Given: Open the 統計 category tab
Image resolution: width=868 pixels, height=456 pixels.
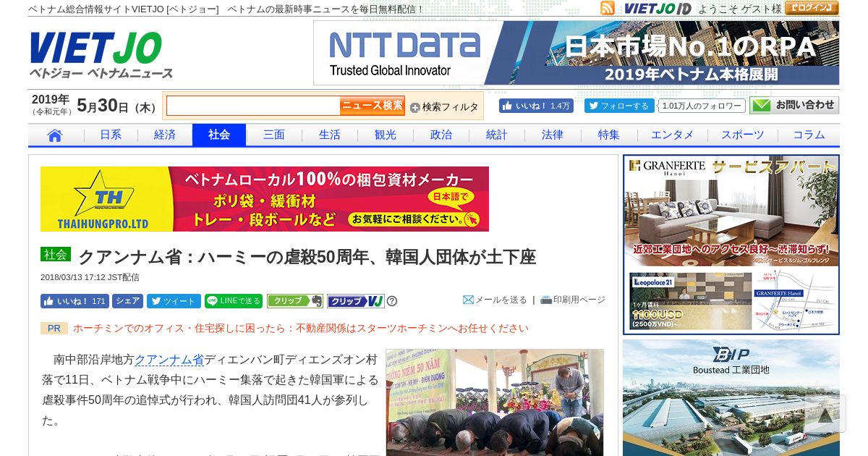Looking at the screenshot, I should pos(497,135).
